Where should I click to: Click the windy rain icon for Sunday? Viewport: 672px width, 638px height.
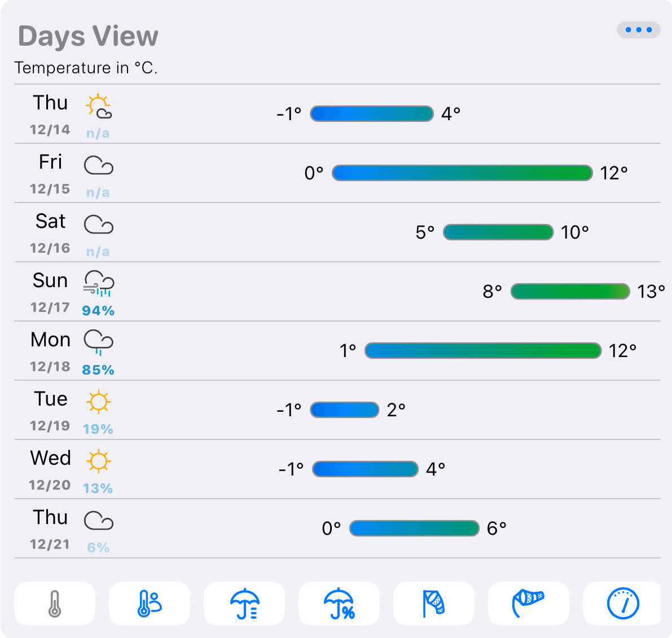pos(98,283)
